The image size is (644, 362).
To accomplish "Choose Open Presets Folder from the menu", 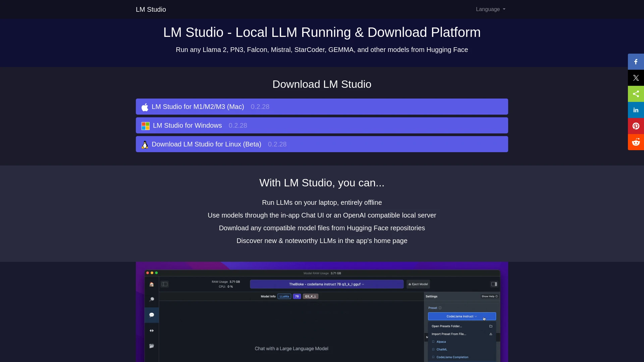I will (447, 326).
